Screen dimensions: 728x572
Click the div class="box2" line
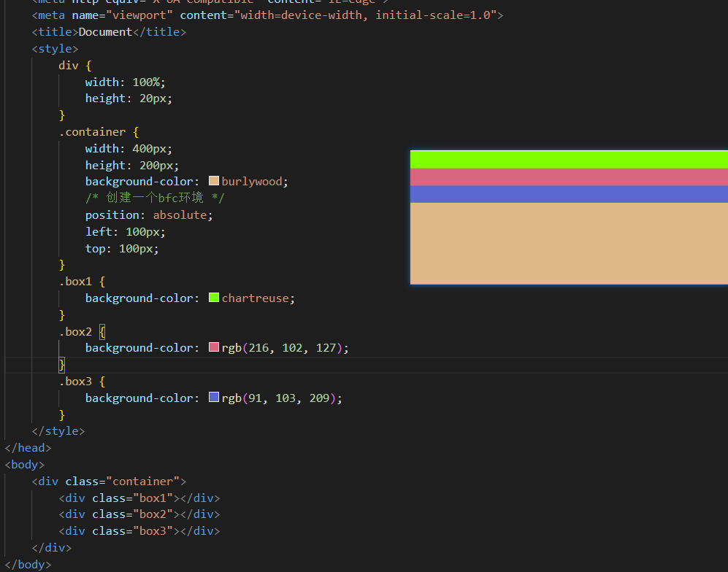point(139,514)
